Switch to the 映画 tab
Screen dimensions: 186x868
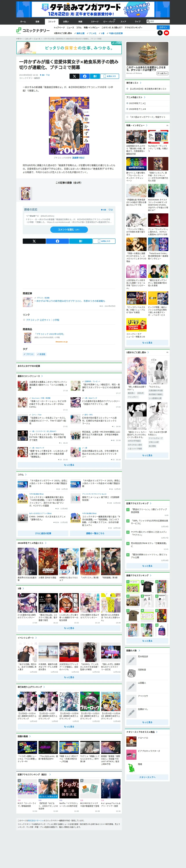point(80,22)
